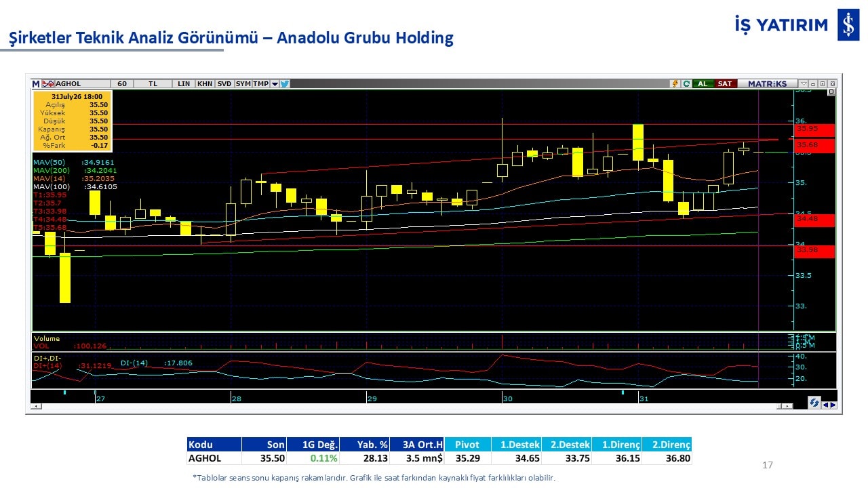Click the T3:33.98 trend line label
Viewport: 868px width, 488px height.
point(50,211)
